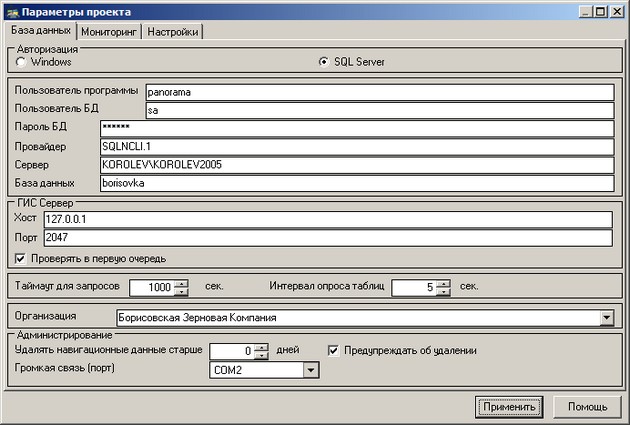630x425 pixels.
Task: Increase the query timeout value
Action: coord(181,283)
